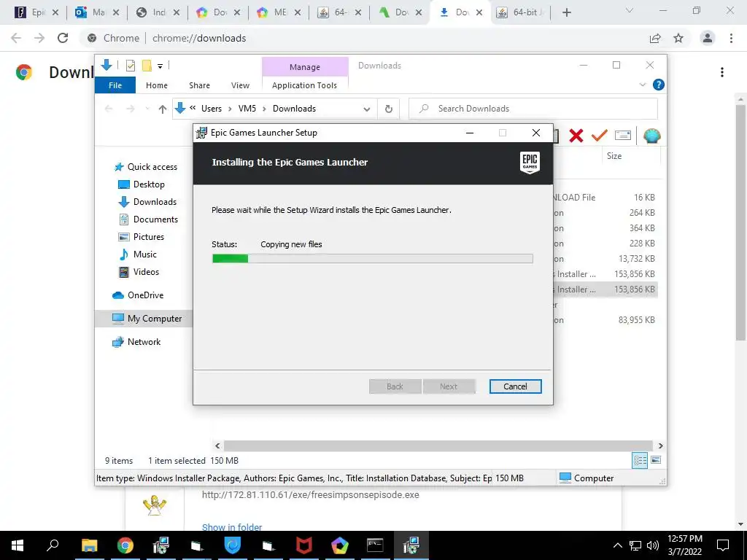Switch Explorer to large icons view
Image resolution: width=747 pixels, height=560 pixels.
656,460
